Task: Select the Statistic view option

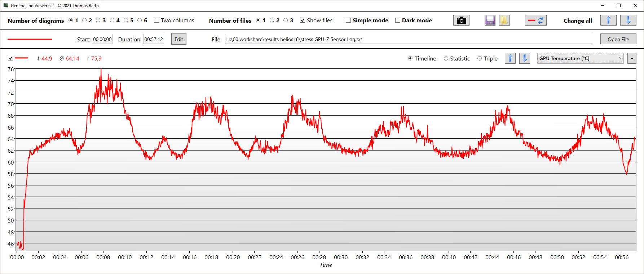Action: click(x=446, y=58)
